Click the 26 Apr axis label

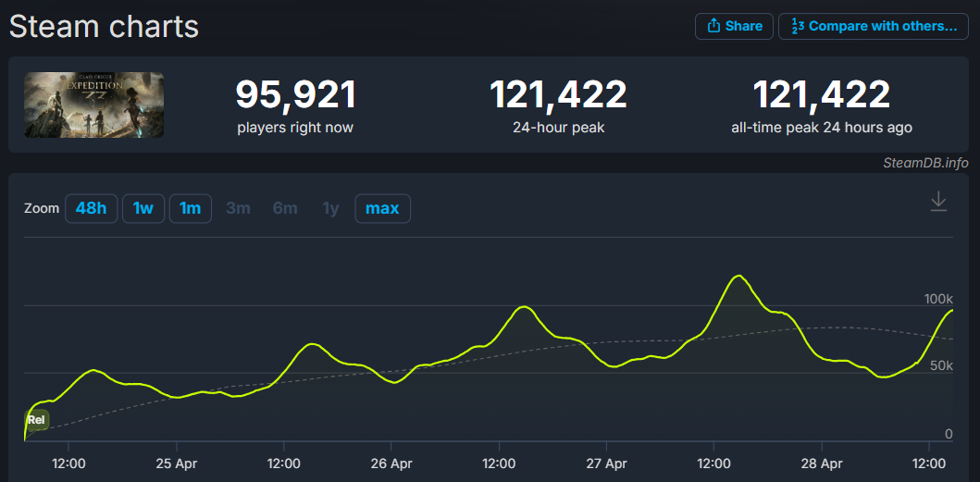[x=391, y=464]
